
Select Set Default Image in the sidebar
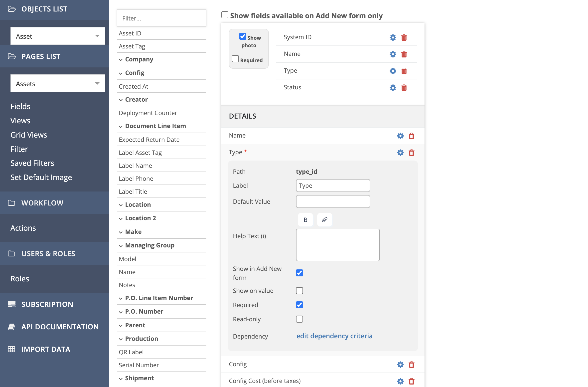coord(41,177)
